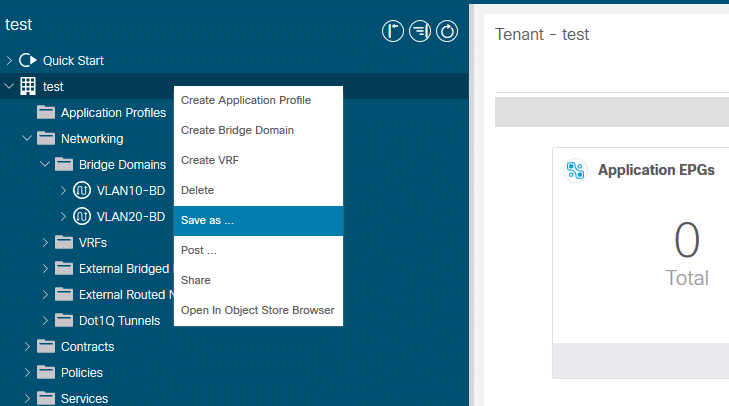729x406 pixels.
Task: Click the flag-shaped toolbar icon in the navigation header
Action: pos(393,31)
